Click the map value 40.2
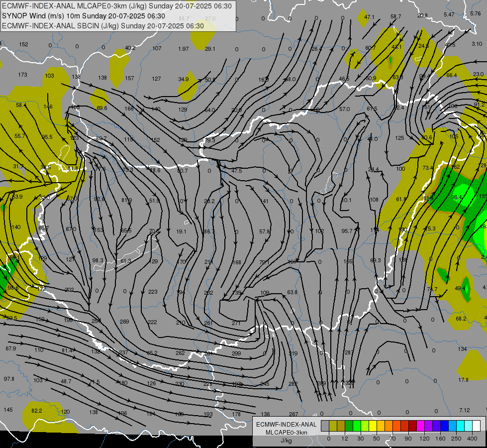487x448 pixels. [130, 48]
